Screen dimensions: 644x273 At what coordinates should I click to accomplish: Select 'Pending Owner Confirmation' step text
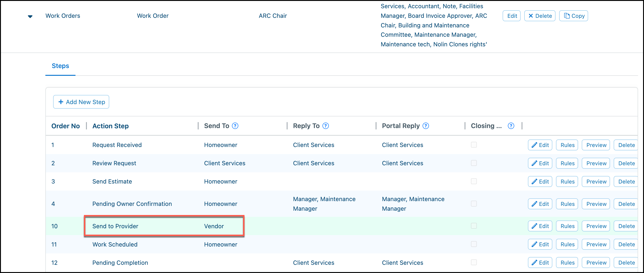(132, 204)
